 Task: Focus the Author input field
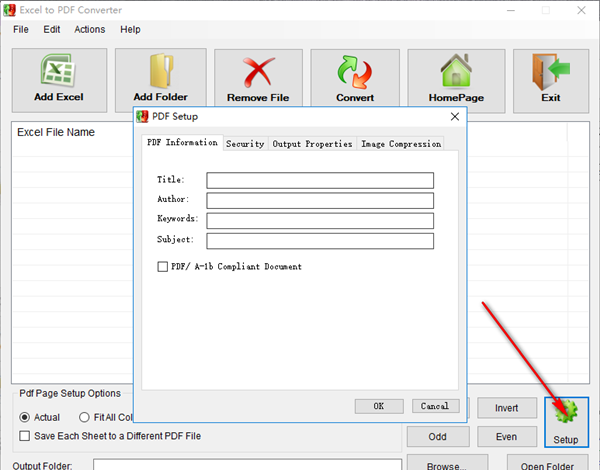click(x=320, y=201)
